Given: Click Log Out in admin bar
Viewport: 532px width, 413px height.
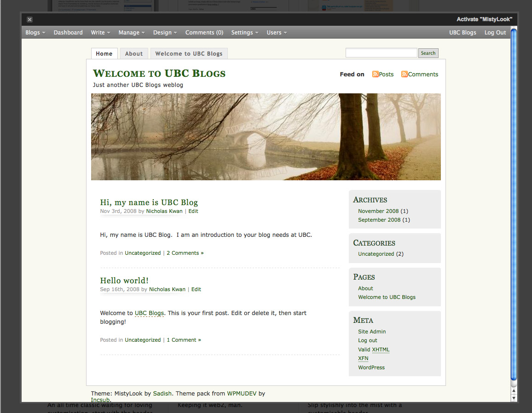Looking at the screenshot, I should 495,33.
